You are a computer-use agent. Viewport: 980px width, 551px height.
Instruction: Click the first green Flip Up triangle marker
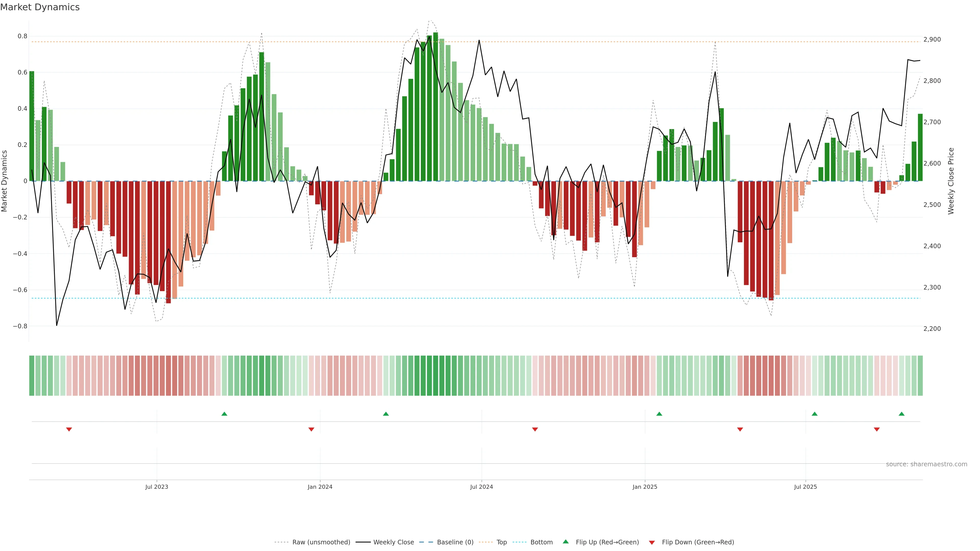pyautogui.click(x=224, y=414)
